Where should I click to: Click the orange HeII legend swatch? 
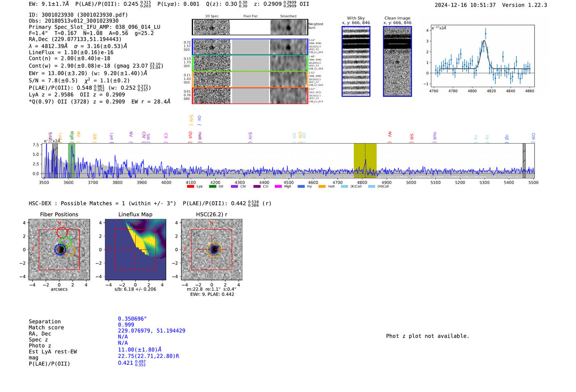coord(322,186)
